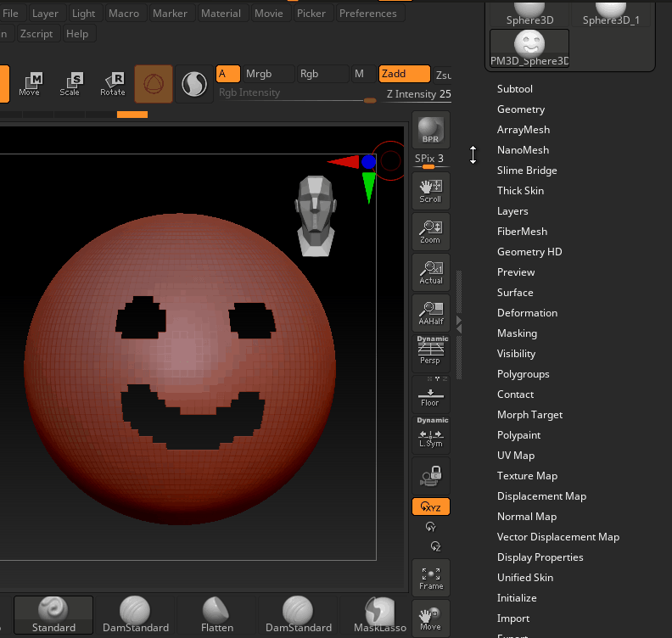Viewport: 672px width, 638px height.
Task: Toggle the A auto-masking button
Action: click(x=228, y=74)
